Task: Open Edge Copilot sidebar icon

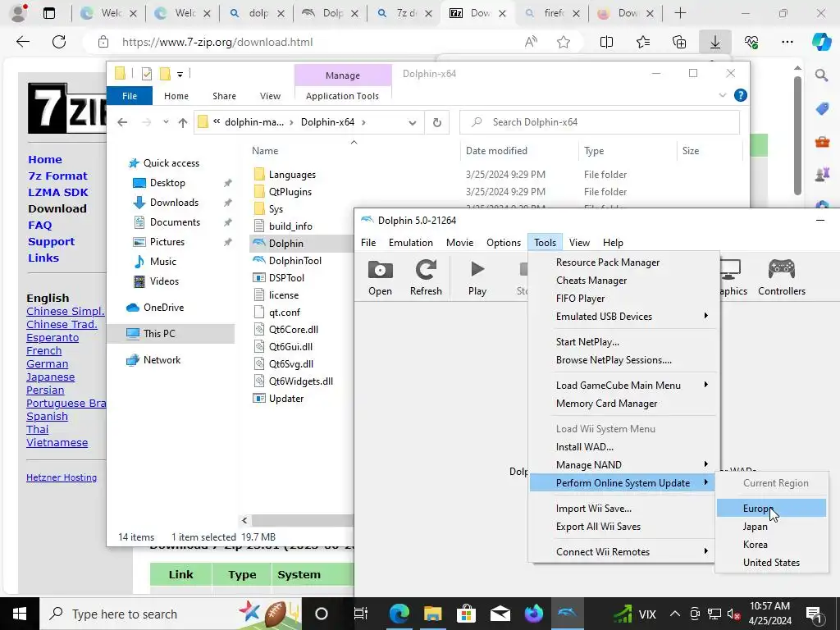Action: (x=821, y=42)
